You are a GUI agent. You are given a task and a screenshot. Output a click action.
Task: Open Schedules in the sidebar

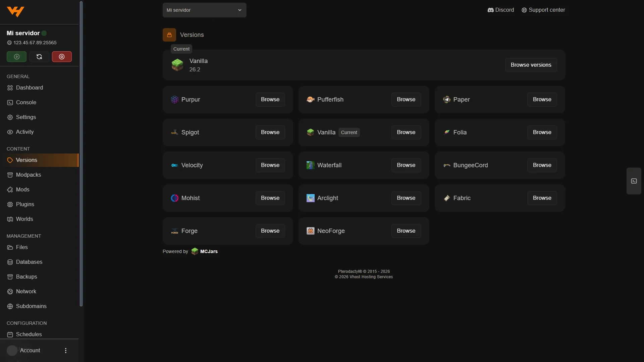click(39, 335)
